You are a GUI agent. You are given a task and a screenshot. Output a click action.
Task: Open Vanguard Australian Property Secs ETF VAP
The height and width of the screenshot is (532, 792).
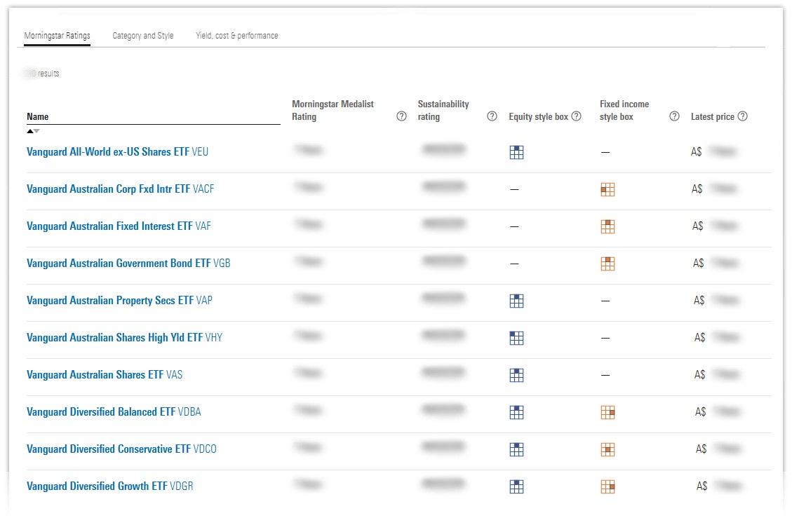[x=119, y=301]
